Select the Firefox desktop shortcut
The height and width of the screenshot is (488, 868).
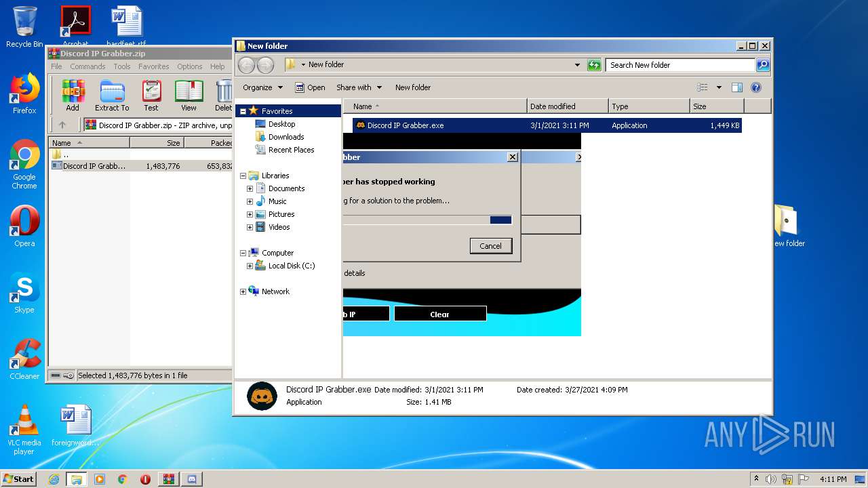click(x=24, y=94)
